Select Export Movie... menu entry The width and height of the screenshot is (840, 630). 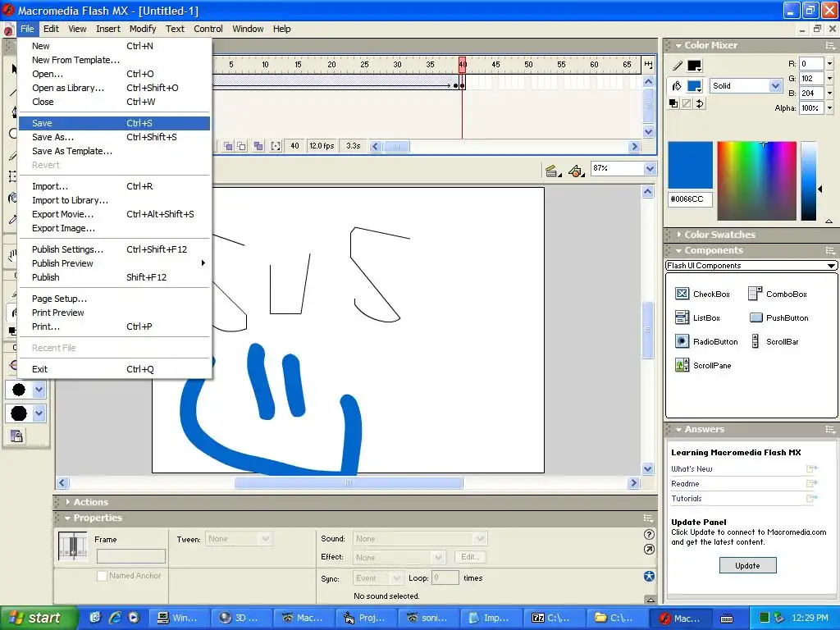click(x=114, y=214)
